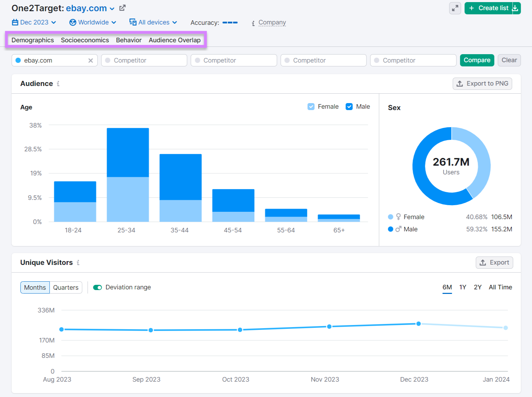Click the devices icon beside All devices
Viewport: 532px width, 397px height.
[x=133, y=22]
